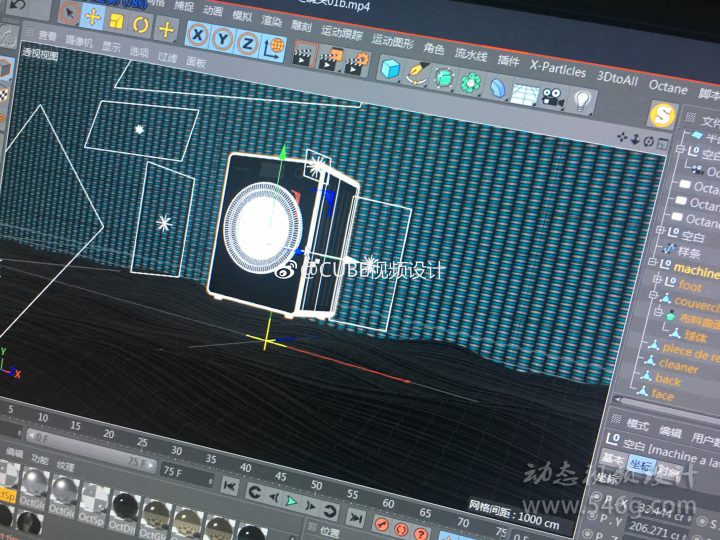Select the Texture mode checker icon
The width and height of the screenshot is (720, 540).
pyautogui.click(x=4, y=94)
